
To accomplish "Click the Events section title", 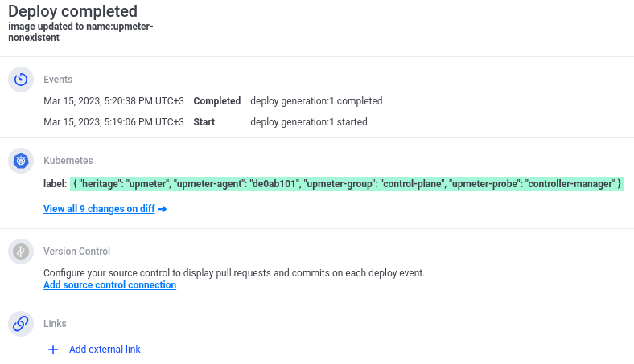I will (58, 80).
